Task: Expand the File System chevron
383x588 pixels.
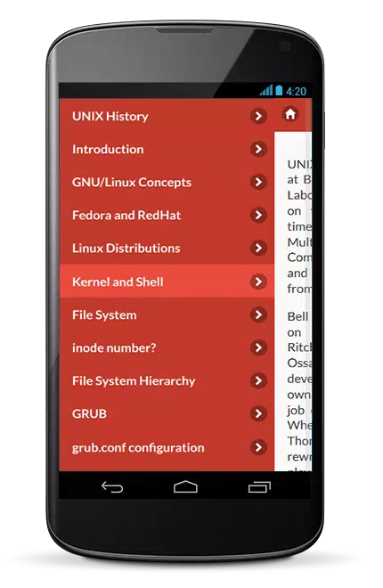Action: coord(258,314)
